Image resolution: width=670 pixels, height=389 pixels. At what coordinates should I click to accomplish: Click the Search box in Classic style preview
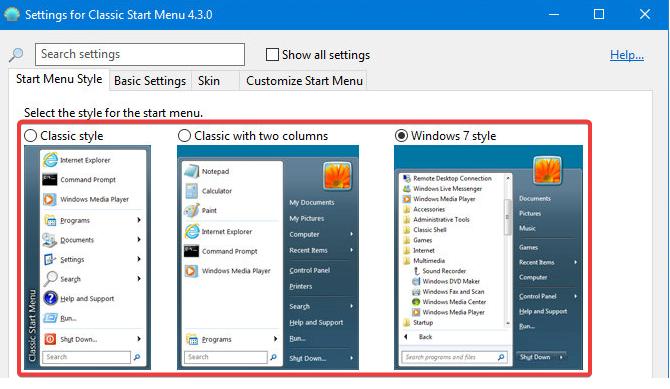click(86, 357)
